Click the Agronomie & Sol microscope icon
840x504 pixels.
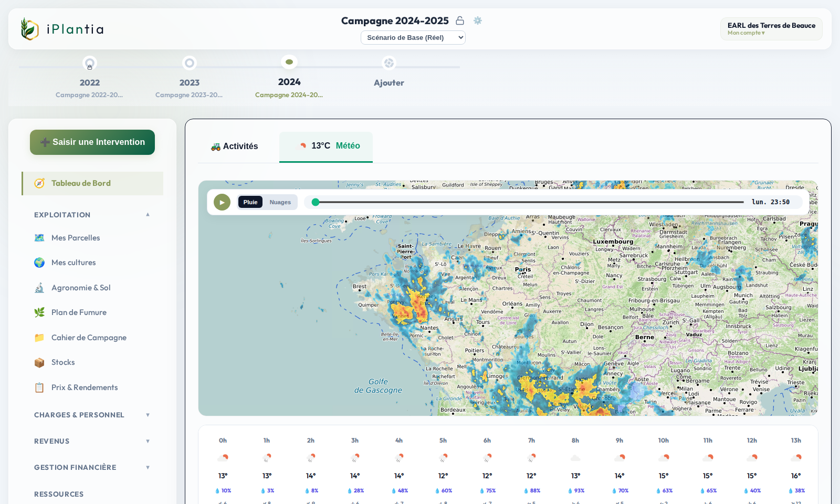click(x=39, y=288)
